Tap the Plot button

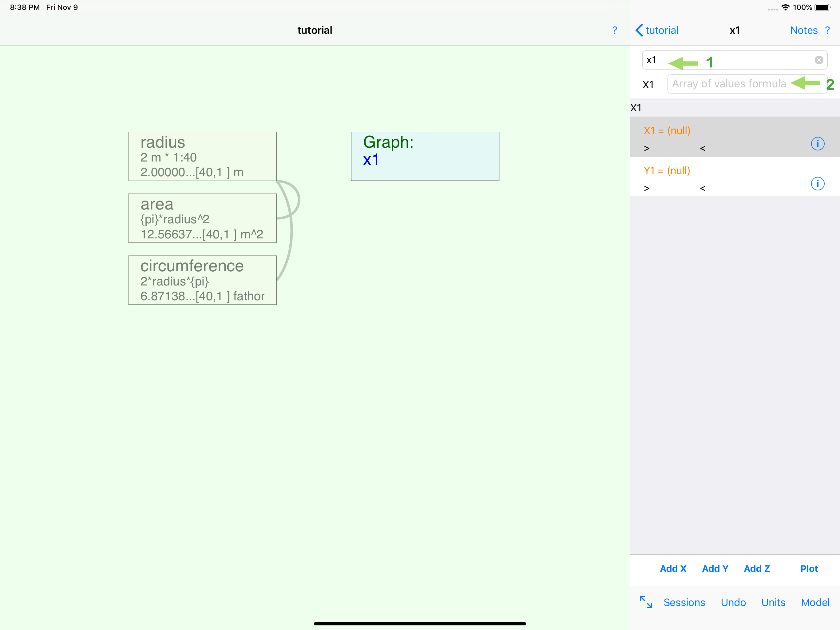coord(809,569)
